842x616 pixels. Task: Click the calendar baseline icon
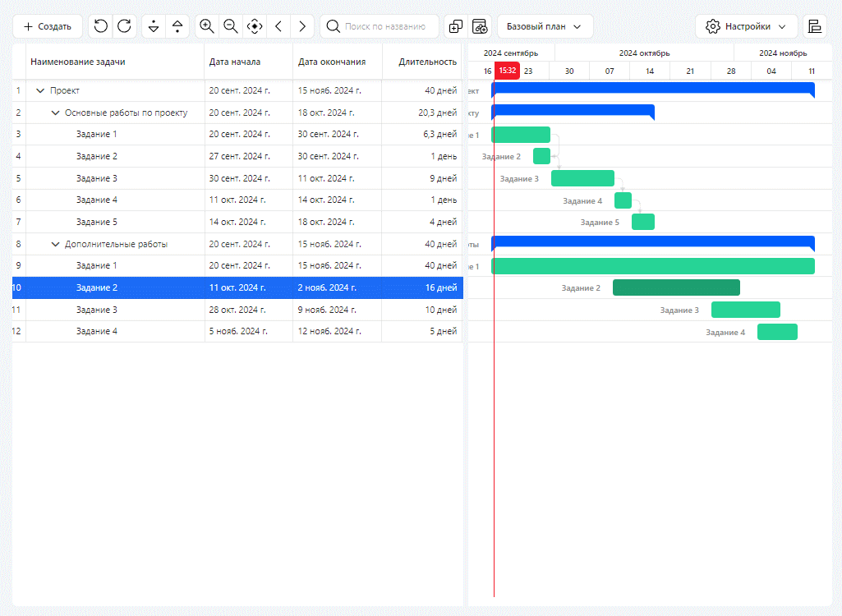coord(480,26)
